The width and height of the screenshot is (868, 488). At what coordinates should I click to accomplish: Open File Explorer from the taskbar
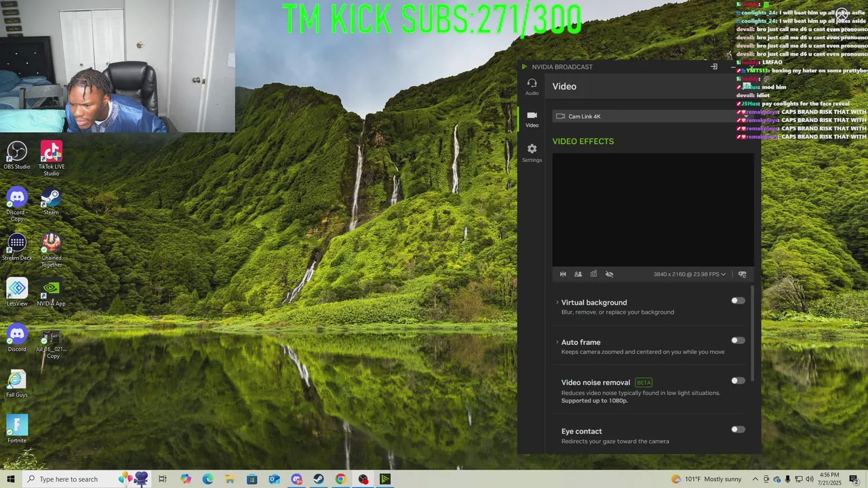pyautogui.click(x=230, y=479)
